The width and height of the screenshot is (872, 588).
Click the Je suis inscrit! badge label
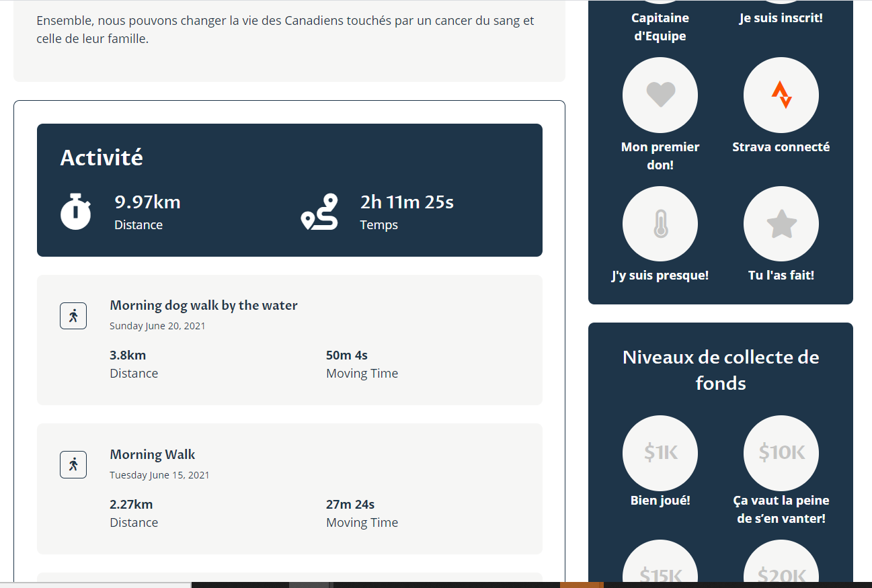coord(781,18)
